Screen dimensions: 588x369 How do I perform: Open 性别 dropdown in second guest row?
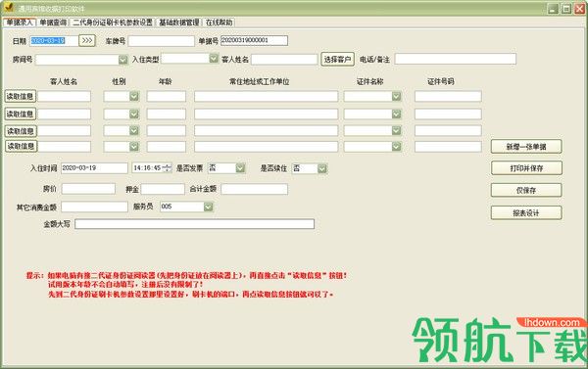[134, 114]
